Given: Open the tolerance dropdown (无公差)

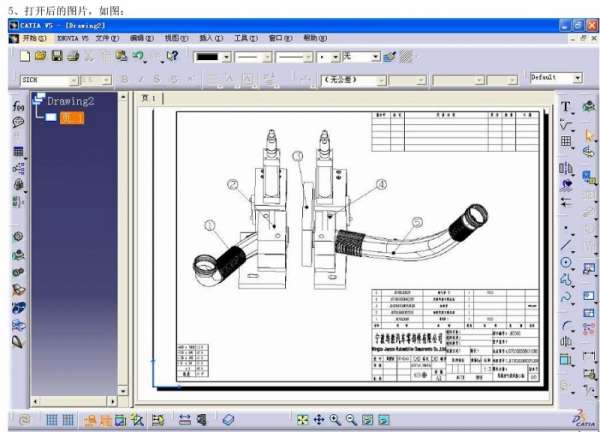Looking at the screenshot, I should 381,80.
